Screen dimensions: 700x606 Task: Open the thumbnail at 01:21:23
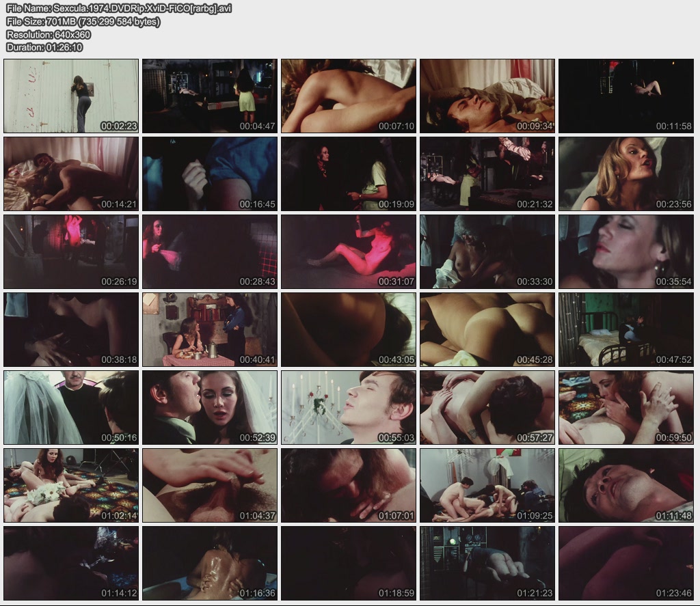pos(487,563)
